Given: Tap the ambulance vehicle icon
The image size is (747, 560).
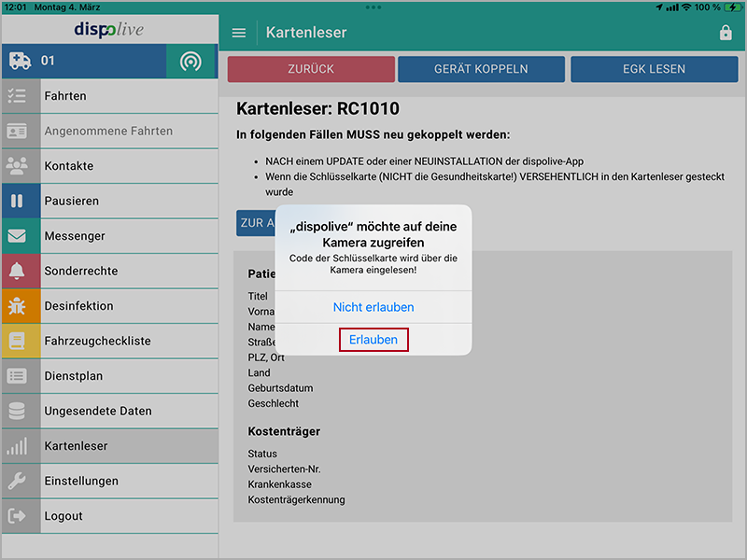Looking at the screenshot, I should [20, 61].
